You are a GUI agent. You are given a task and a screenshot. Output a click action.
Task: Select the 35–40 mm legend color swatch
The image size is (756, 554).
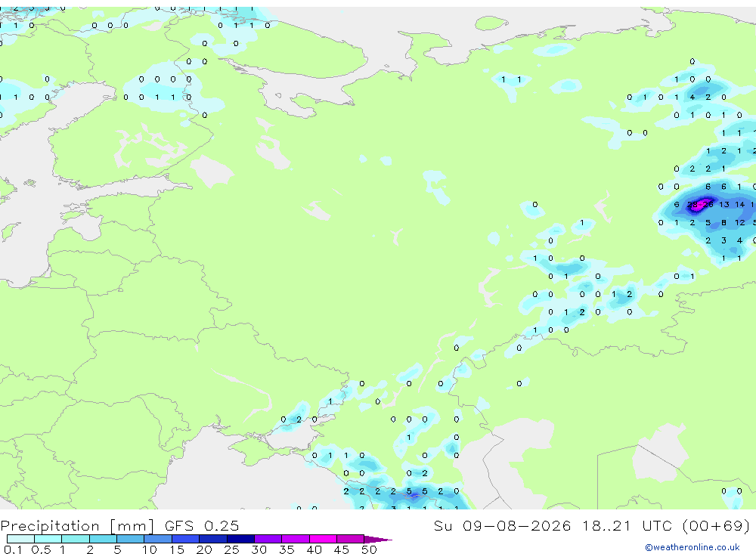point(296,539)
